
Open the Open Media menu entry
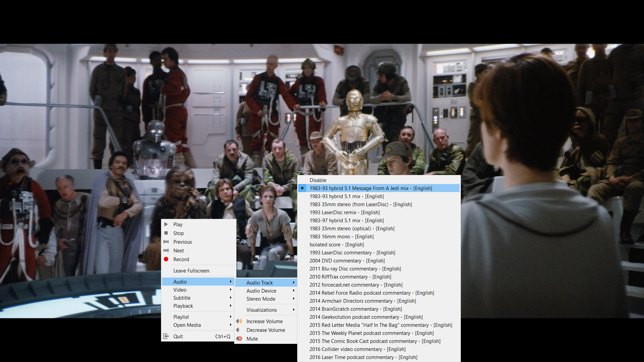click(199, 325)
